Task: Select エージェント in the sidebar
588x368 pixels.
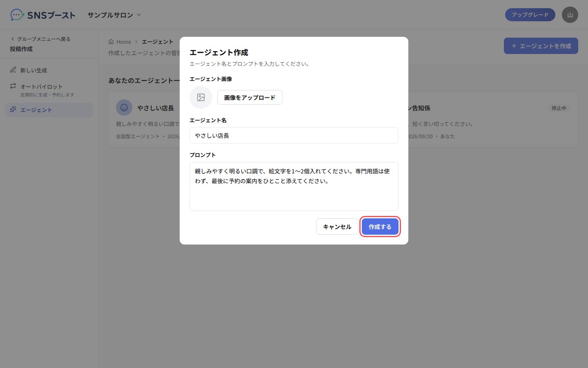Action: pyautogui.click(x=49, y=110)
